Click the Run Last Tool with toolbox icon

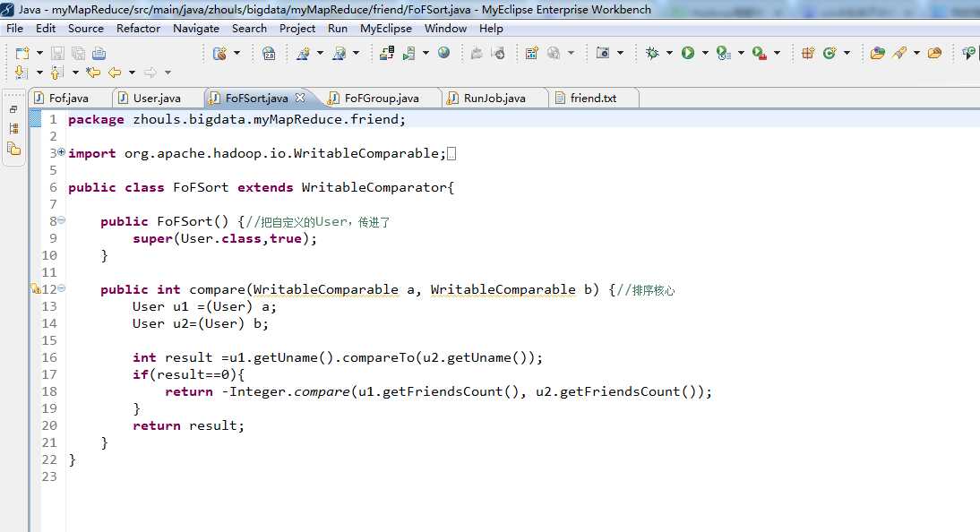(760, 53)
